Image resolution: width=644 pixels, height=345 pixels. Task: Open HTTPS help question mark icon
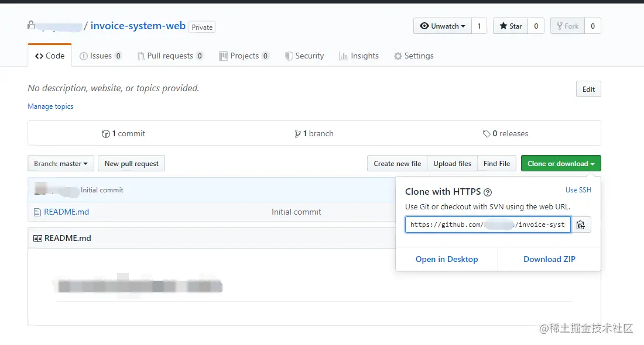(488, 192)
